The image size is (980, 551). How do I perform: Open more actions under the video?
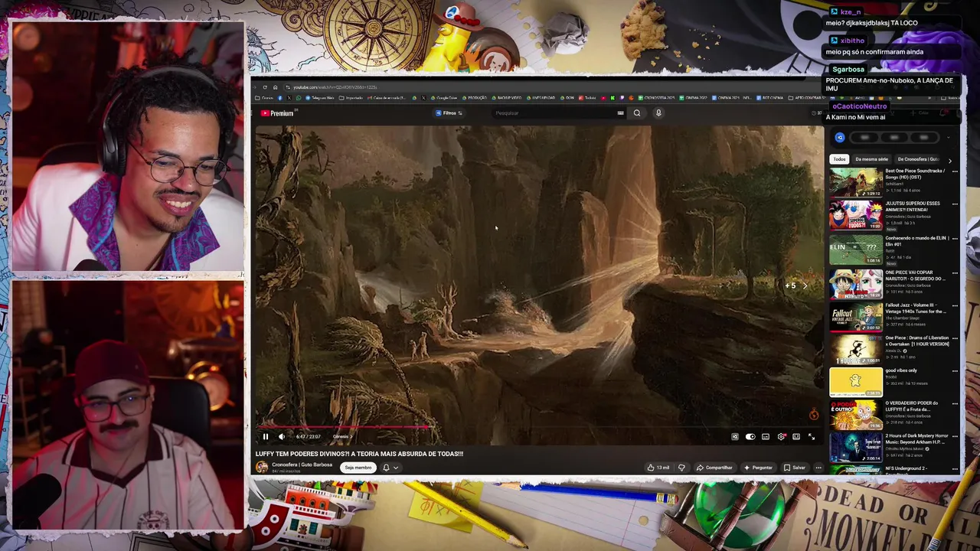818,468
